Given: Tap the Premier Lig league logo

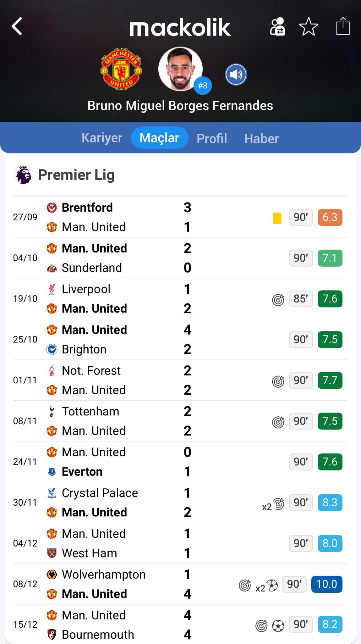Looking at the screenshot, I should [24, 175].
